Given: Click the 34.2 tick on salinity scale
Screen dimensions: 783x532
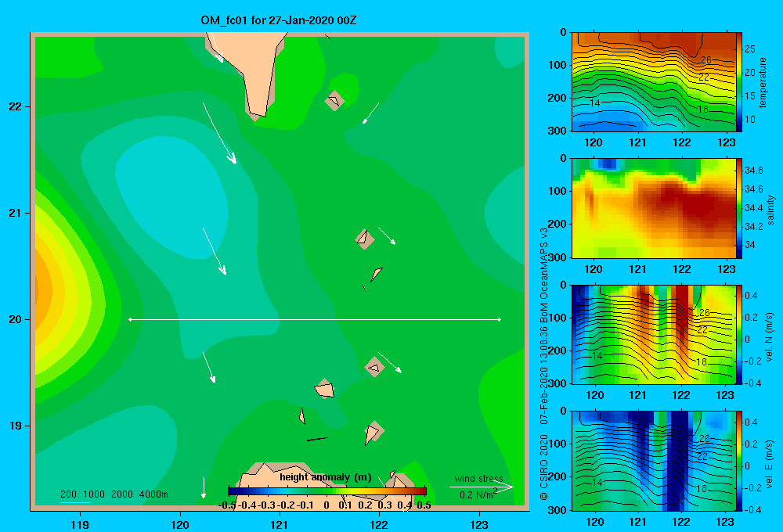Looking at the screenshot, I should point(754,227).
